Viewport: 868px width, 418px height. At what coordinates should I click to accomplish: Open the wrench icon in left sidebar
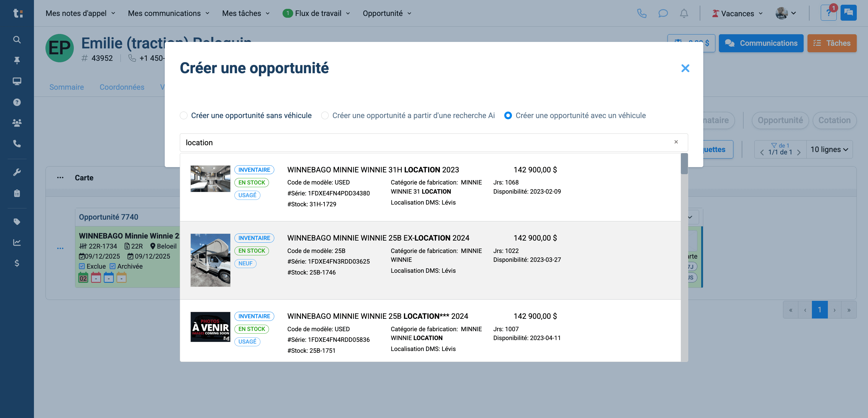tap(17, 172)
